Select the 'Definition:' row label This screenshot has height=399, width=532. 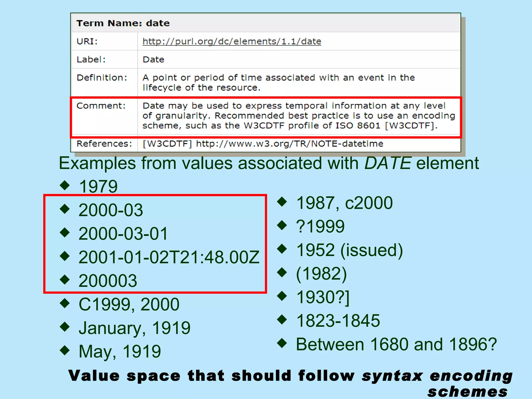(102, 77)
